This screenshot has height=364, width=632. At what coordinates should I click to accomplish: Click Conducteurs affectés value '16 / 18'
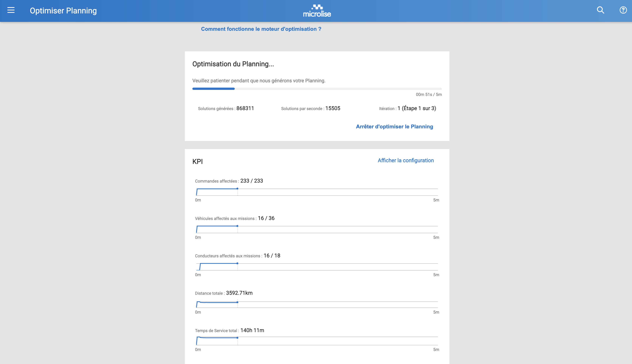(x=272, y=255)
